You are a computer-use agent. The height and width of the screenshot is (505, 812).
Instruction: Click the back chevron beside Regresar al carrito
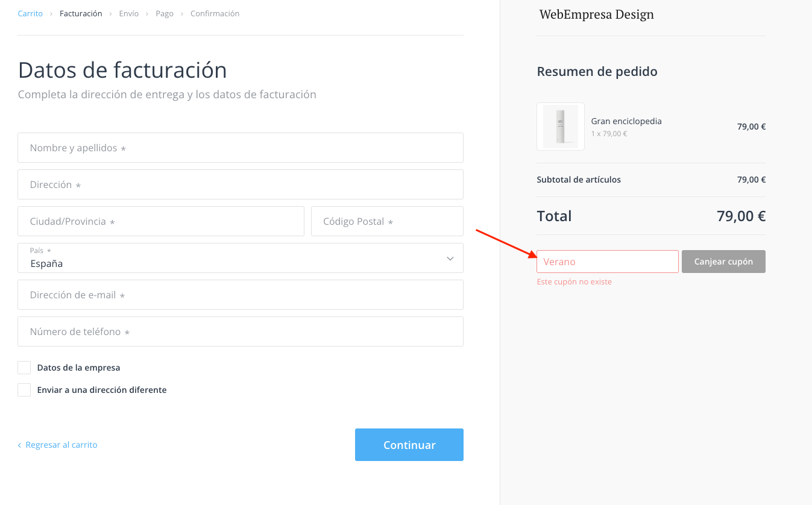point(19,445)
